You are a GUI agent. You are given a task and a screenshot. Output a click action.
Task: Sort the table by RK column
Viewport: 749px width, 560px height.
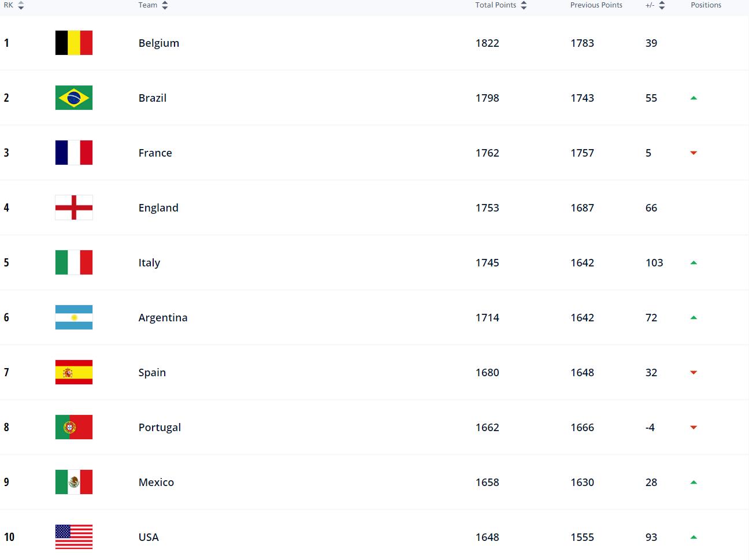[x=21, y=5]
